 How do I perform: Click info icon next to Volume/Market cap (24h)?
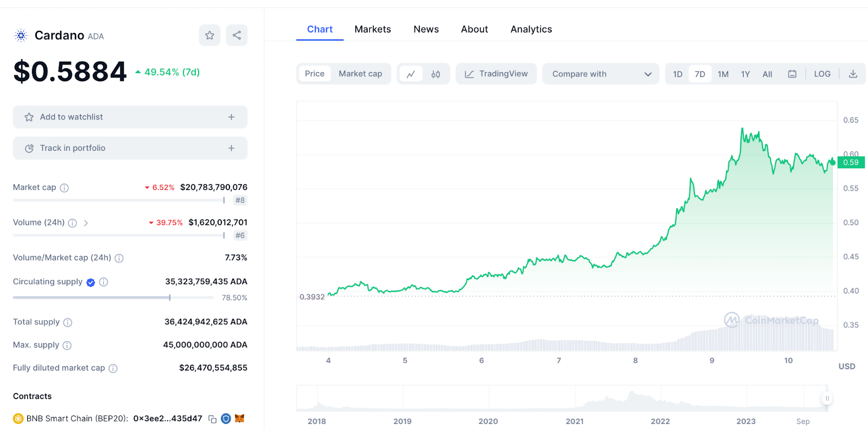click(x=119, y=258)
